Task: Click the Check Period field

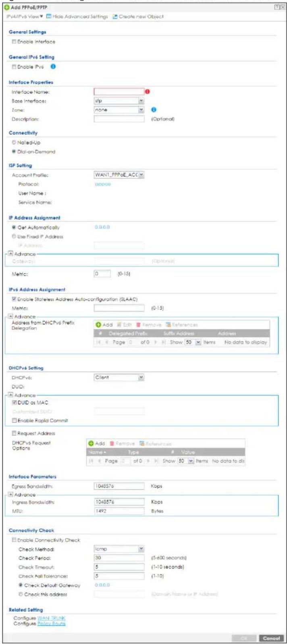Action: click(119, 558)
